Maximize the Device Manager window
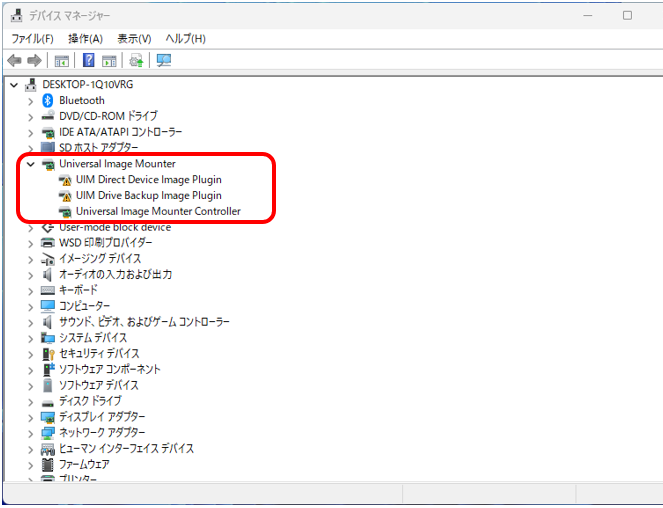 pyautogui.click(x=627, y=16)
